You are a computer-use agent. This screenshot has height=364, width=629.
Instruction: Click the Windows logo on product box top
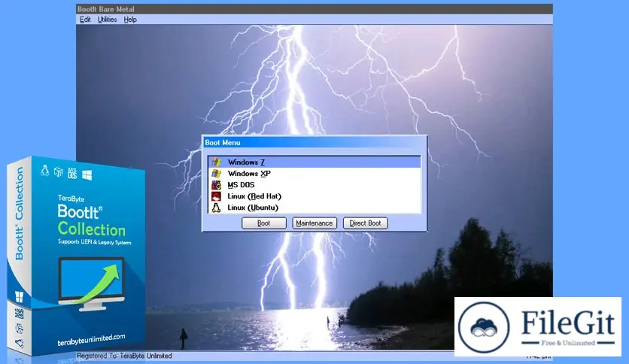coord(87,174)
